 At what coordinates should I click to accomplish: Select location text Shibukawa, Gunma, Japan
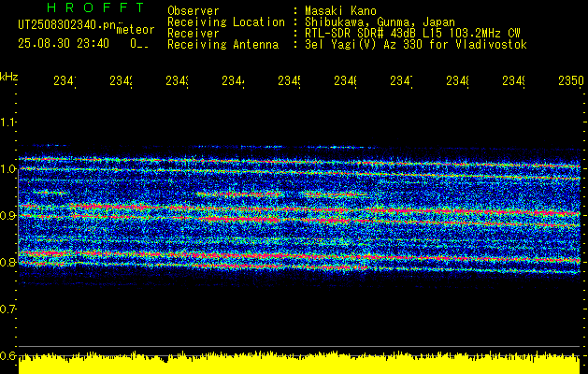pyautogui.click(x=380, y=22)
